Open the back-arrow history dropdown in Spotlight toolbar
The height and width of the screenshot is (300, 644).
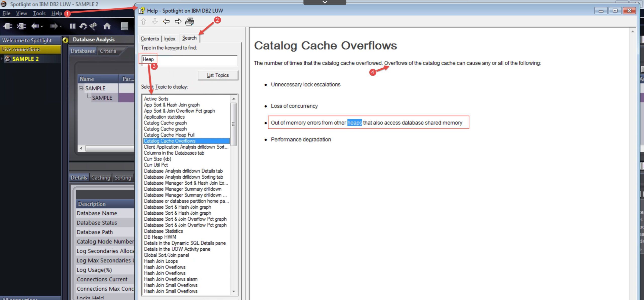42,26
